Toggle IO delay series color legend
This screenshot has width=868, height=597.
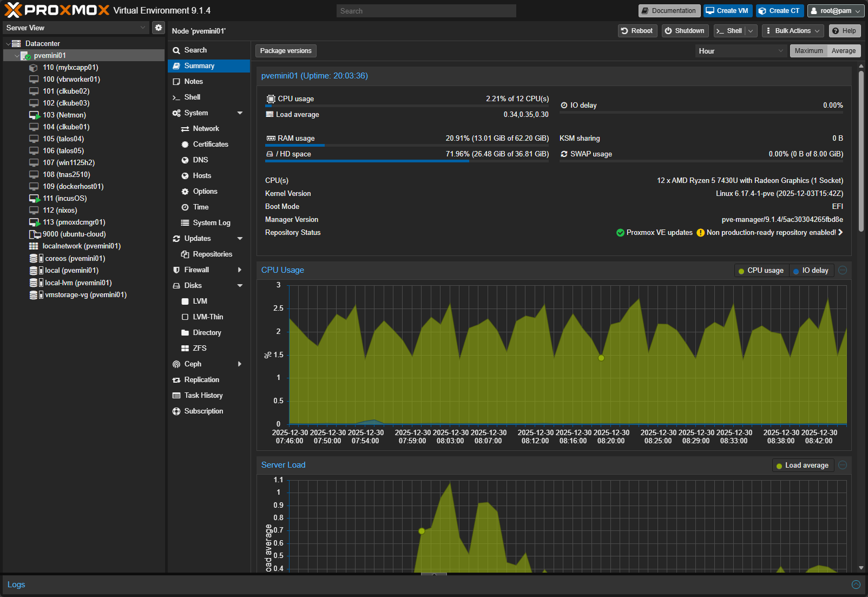(x=811, y=271)
